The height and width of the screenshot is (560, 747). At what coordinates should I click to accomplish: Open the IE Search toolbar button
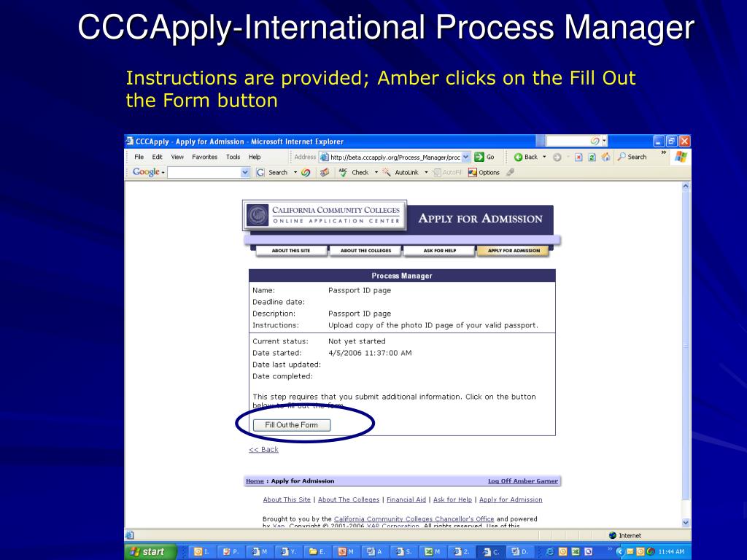(x=632, y=157)
